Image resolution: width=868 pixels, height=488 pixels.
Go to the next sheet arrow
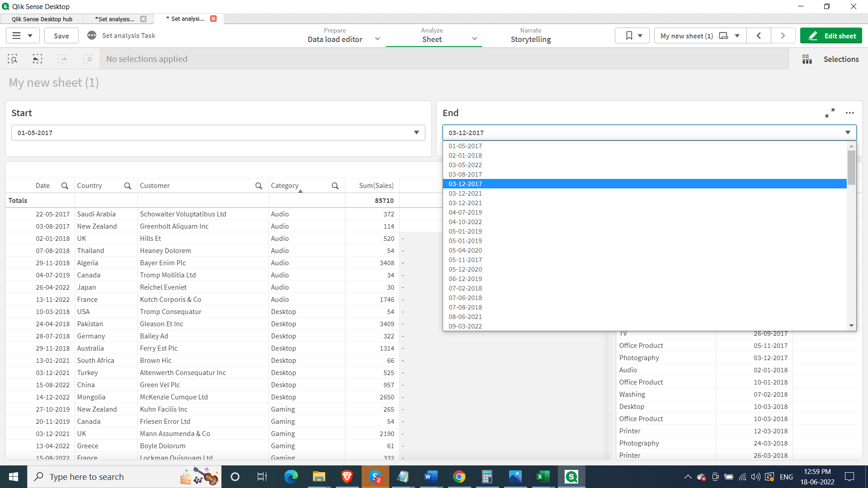783,36
